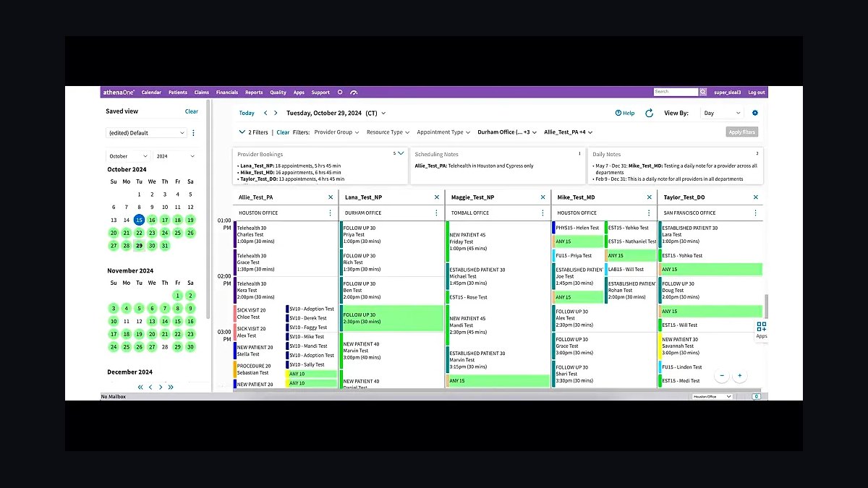This screenshot has width=868, height=488.
Task: Zoom out the calendar with the minus button
Action: (x=721, y=376)
